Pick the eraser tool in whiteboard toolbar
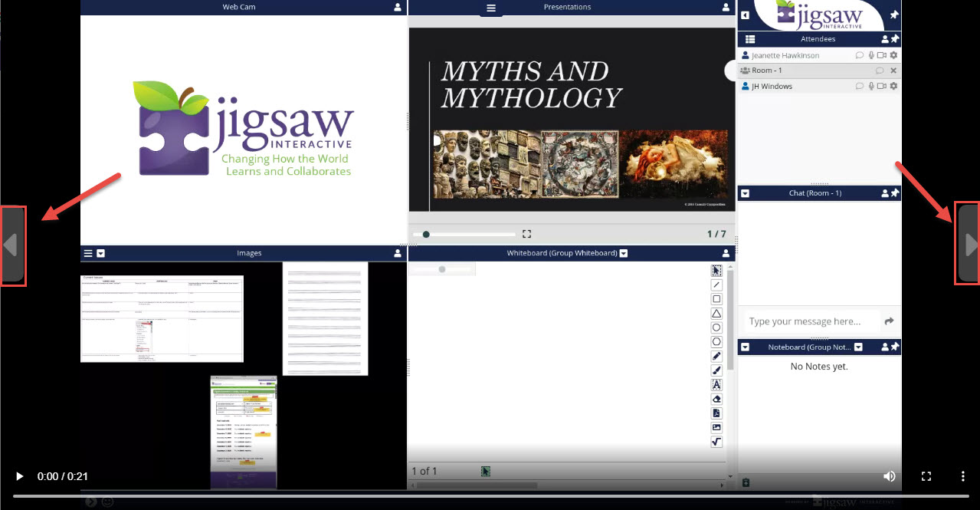The width and height of the screenshot is (980, 510). pyautogui.click(x=716, y=399)
